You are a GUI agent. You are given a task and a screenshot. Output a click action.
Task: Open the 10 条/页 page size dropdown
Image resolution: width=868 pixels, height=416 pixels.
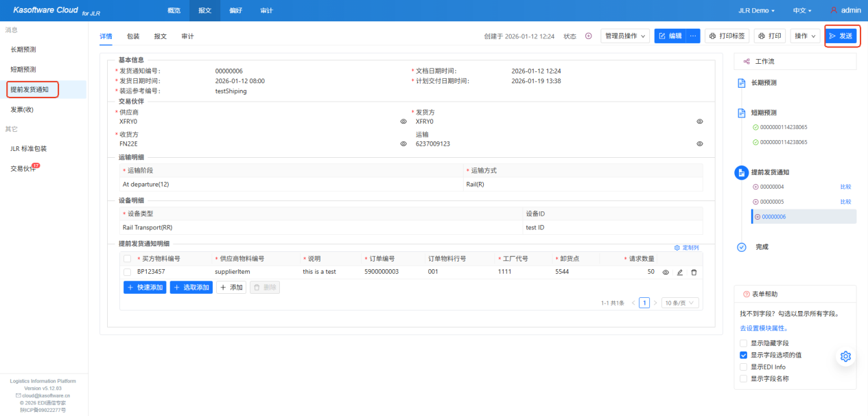[680, 303]
